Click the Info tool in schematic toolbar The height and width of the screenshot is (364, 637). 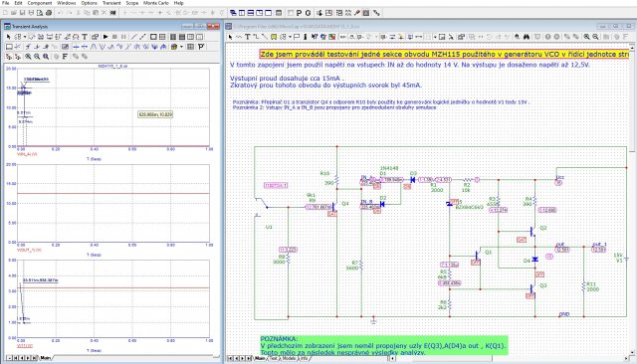point(306,37)
